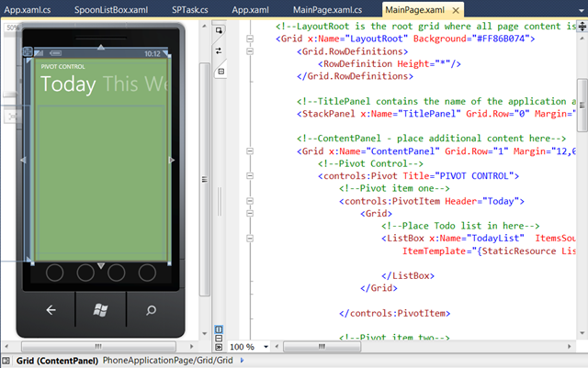
Task: Click the fourth application bar circle button
Action: (147, 273)
